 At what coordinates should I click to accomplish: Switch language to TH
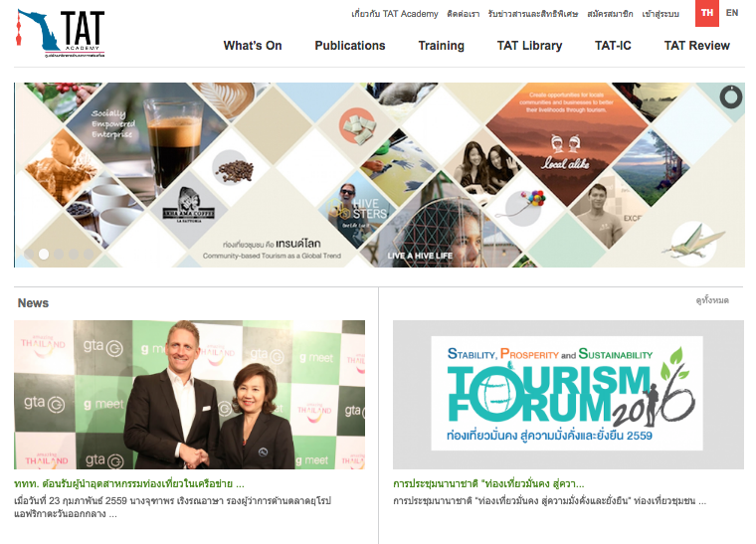707,13
